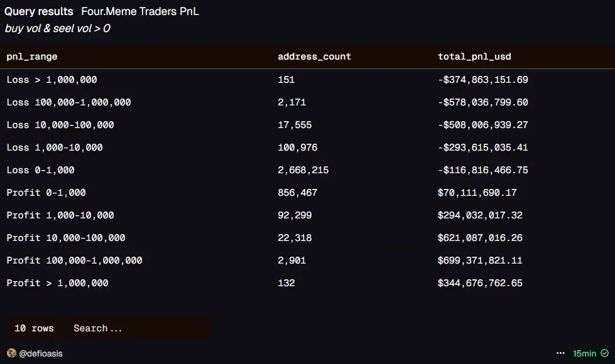Select the Profit > 1,000,000 row cell
615x364 pixels.
57,283
